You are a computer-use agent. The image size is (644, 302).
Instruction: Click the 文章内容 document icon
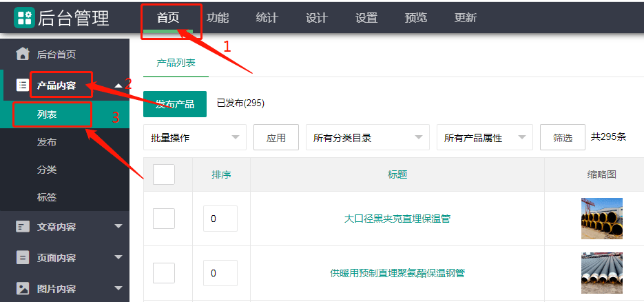pyautogui.click(x=23, y=226)
